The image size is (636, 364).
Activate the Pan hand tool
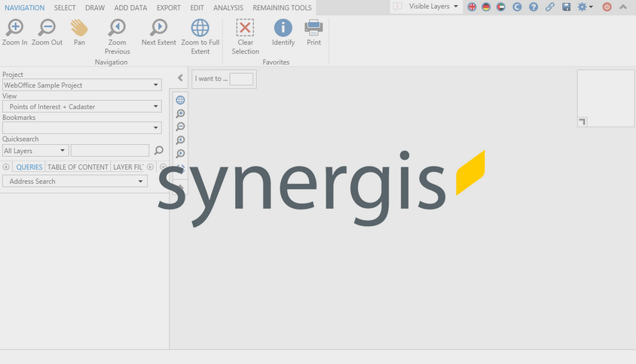coord(79,32)
